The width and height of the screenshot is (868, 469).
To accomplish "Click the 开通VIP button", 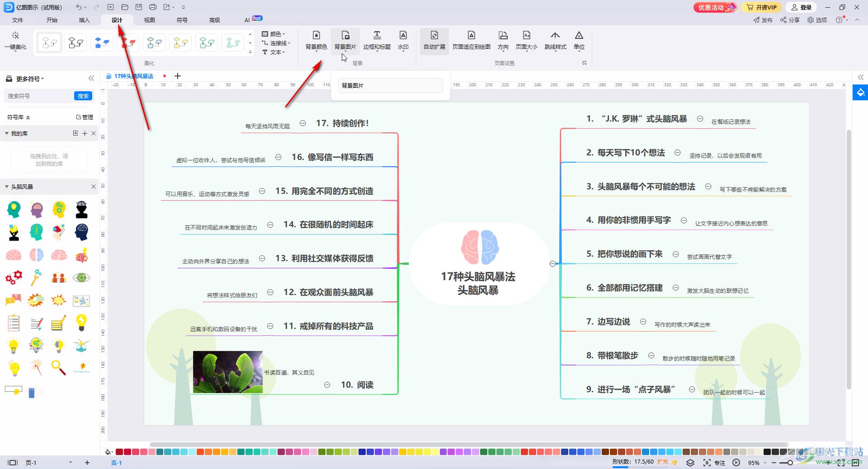I will 762,7.
